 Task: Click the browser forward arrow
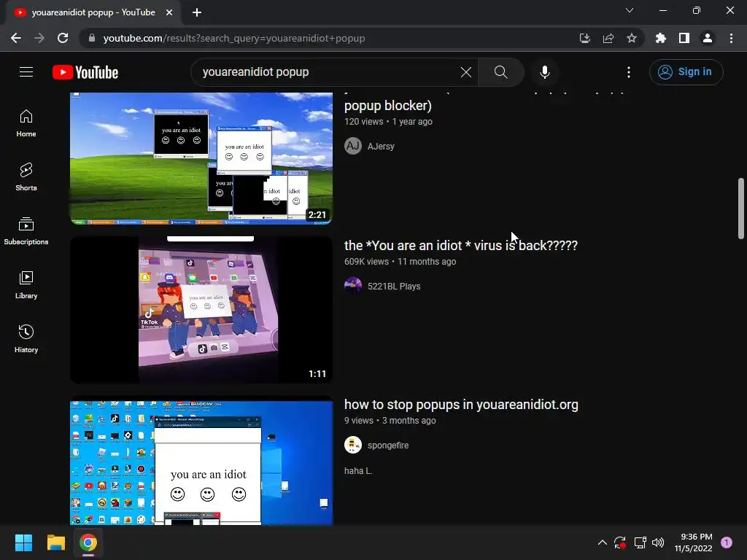pyautogui.click(x=39, y=38)
